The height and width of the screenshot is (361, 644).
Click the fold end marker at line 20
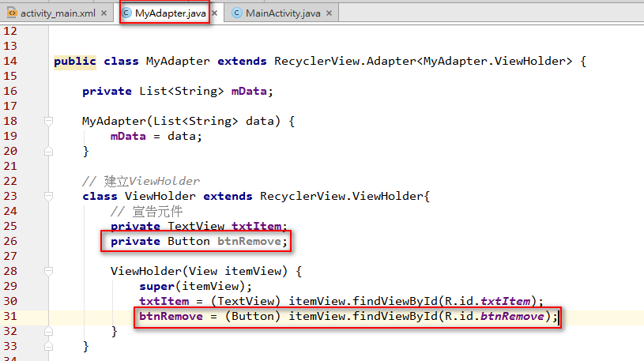click(48, 151)
